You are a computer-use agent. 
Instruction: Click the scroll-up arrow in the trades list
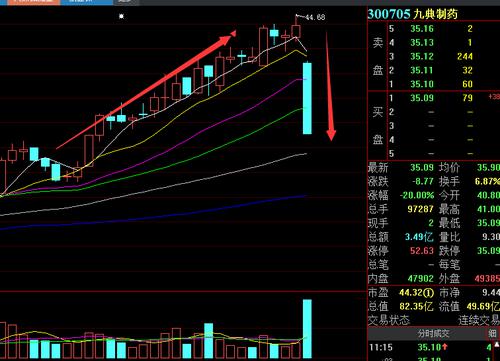click(x=497, y=344)
